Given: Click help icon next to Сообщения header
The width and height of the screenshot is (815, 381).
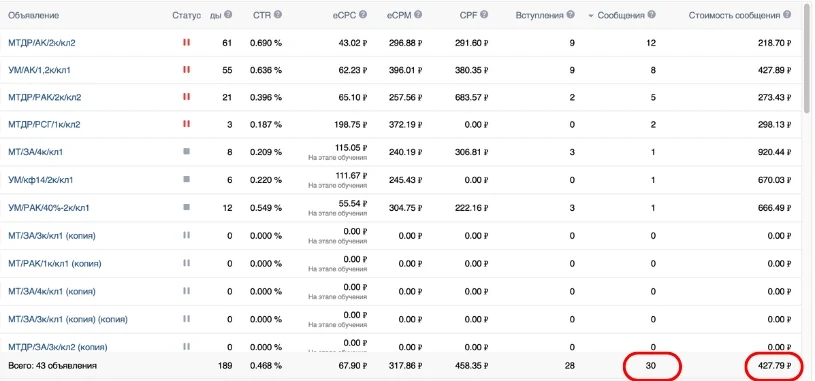Looking at the screenshot, I should click(652, 15).
